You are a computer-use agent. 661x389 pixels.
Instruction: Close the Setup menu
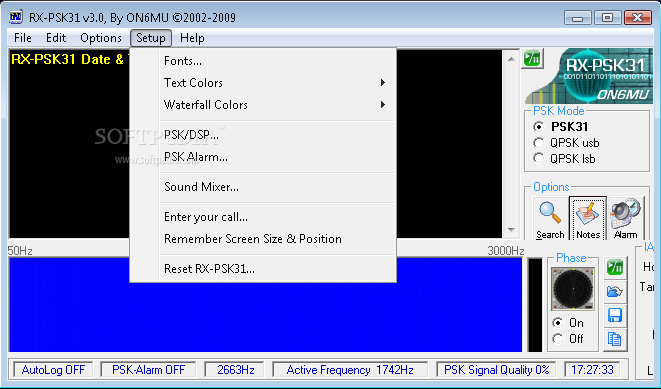pyautogui.click(x=150, y=38)
